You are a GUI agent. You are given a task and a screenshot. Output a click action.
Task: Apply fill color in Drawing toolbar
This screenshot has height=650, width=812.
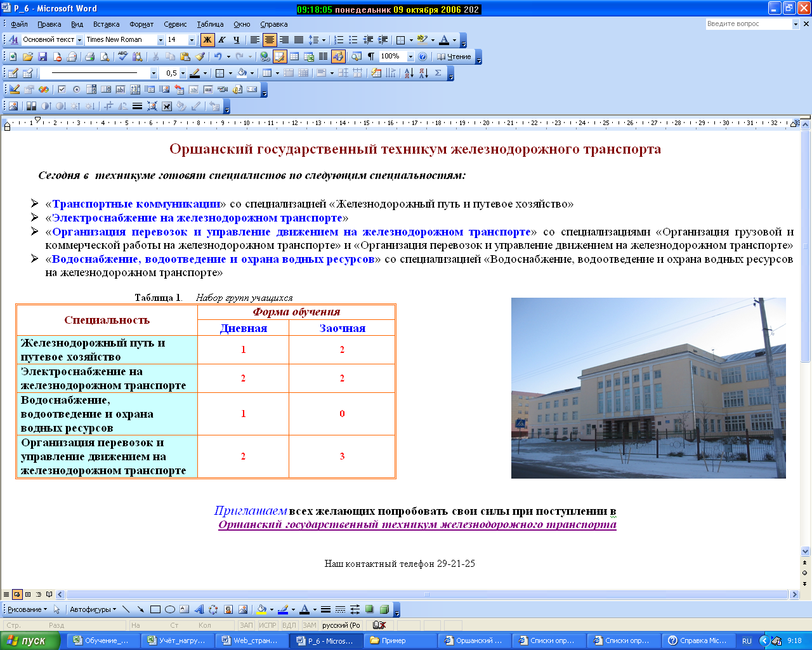coord(261,609)
